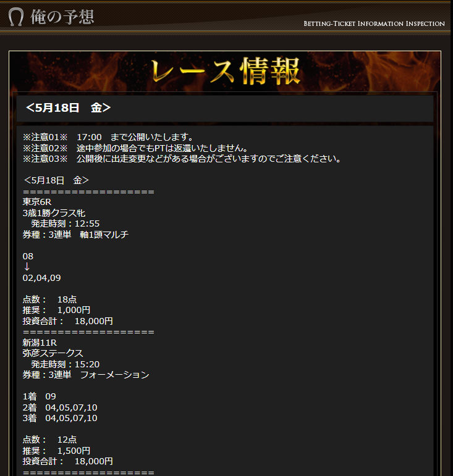Click the 3連単 フォーメーション ticket type
Screen dimensions: 453x476
[x=86, y=375]
